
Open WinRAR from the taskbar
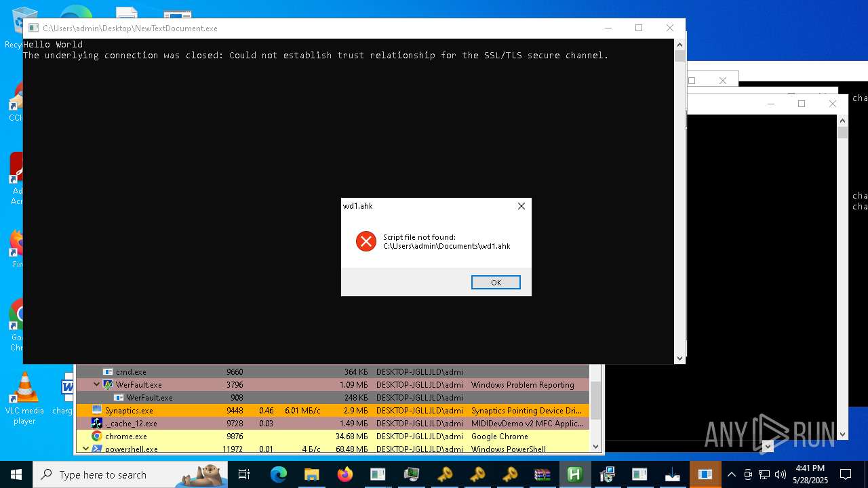542,474
